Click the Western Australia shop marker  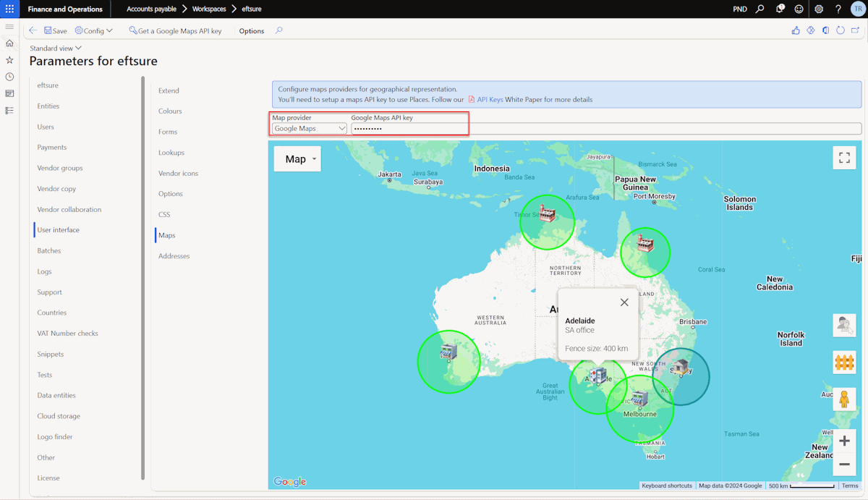coord(448,352)
